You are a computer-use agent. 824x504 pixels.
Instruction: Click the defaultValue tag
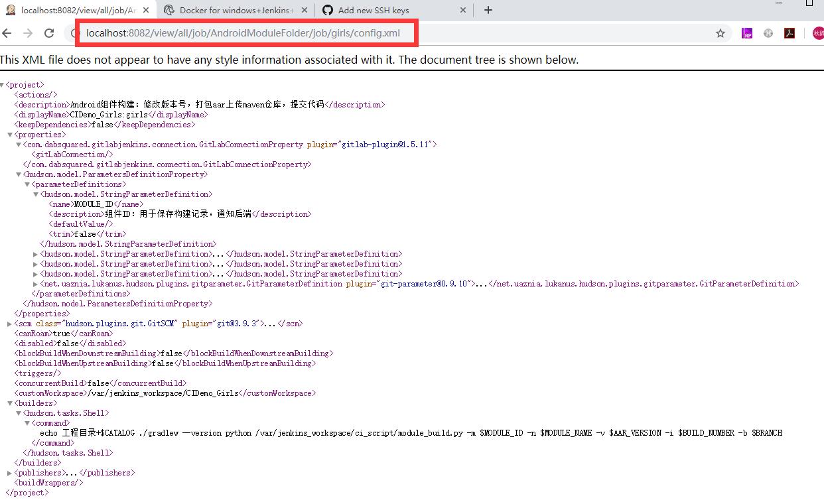[81, 224]
